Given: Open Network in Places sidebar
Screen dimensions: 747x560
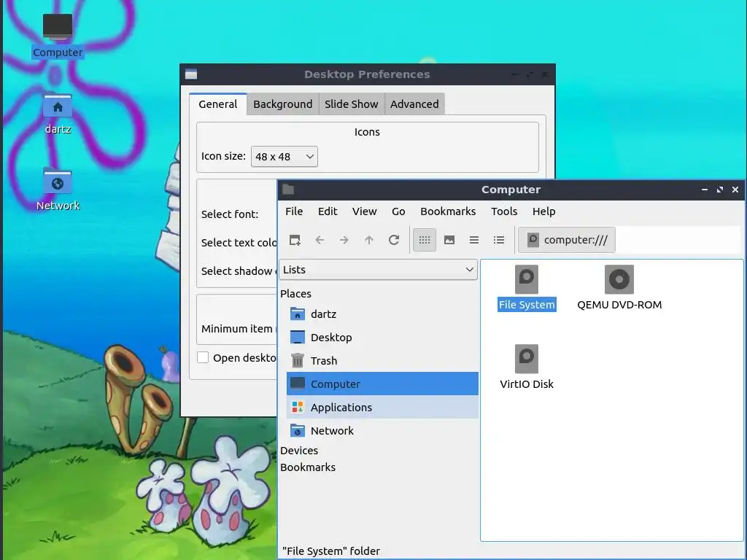Looking at the screenshot, I should point(382,430).
